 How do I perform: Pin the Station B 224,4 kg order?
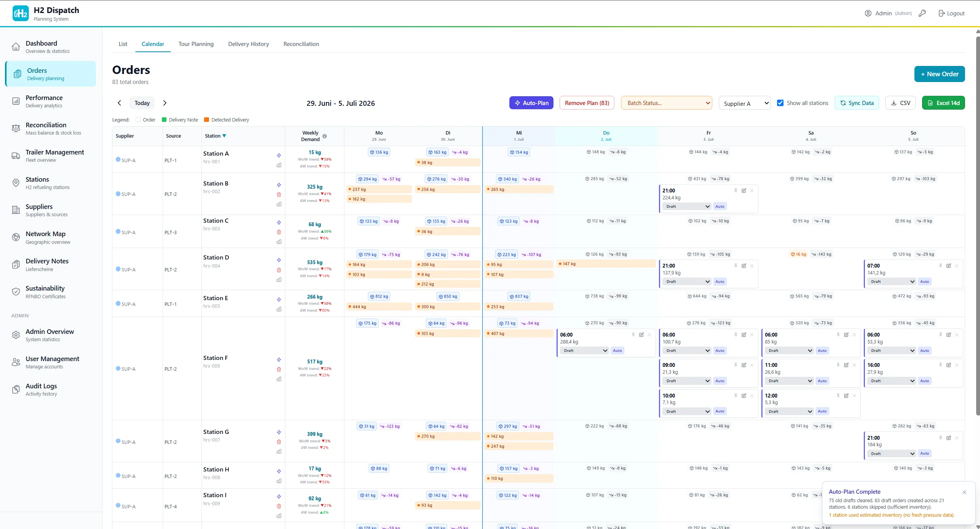tap(736, 191)
